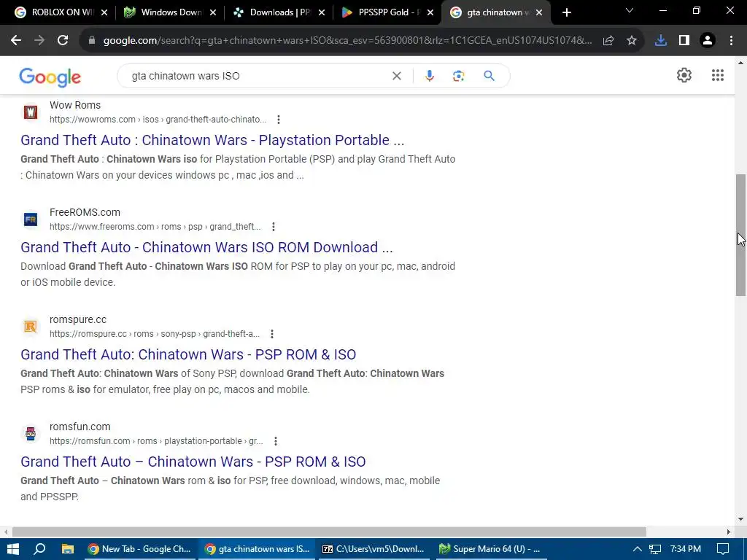The height and width of the screenshot is (560, 747).
Task: Click FreeROMS.com site favicon
Action: [x=31, y=219]
